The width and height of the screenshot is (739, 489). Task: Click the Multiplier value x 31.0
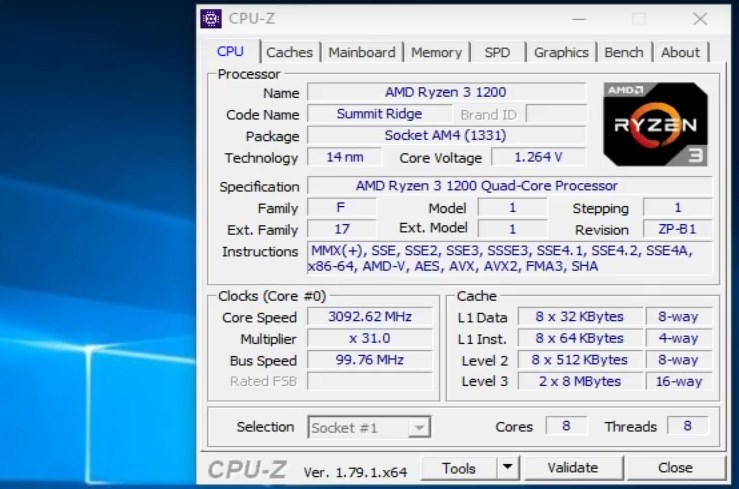[x=370, y=338]
